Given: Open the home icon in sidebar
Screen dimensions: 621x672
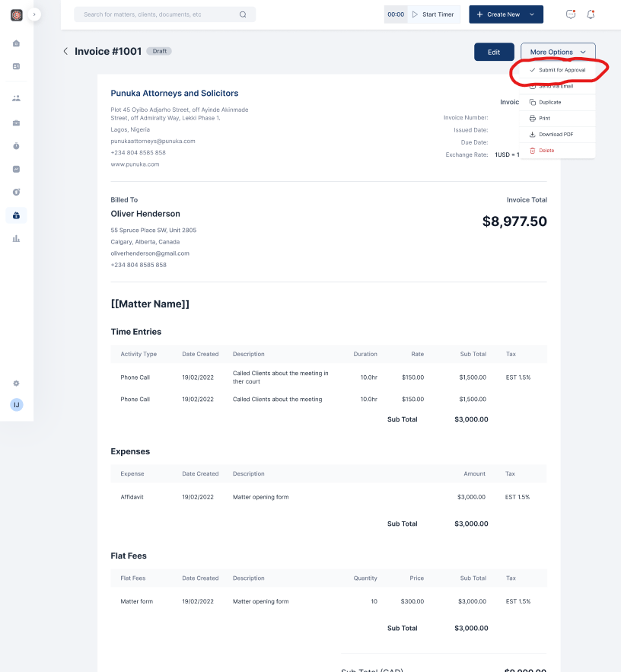Looking at the screenshot, I should 17,43.
